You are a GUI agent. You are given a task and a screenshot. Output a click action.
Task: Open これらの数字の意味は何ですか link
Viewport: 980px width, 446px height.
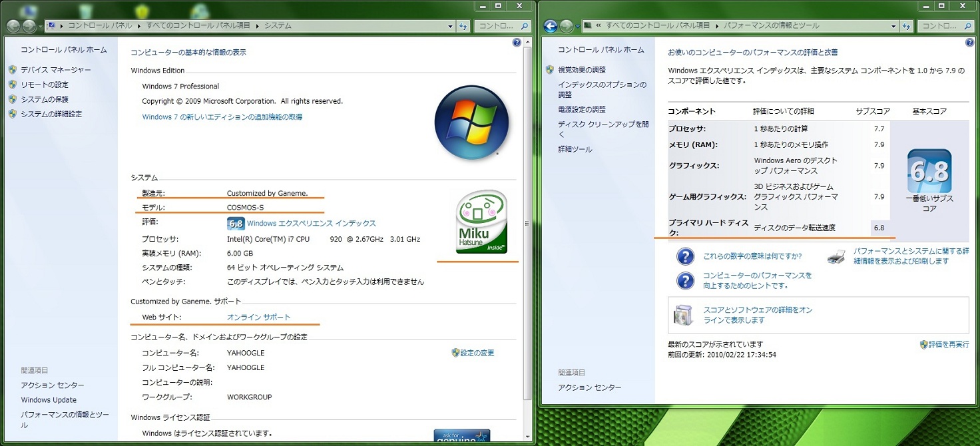(752, 256)
